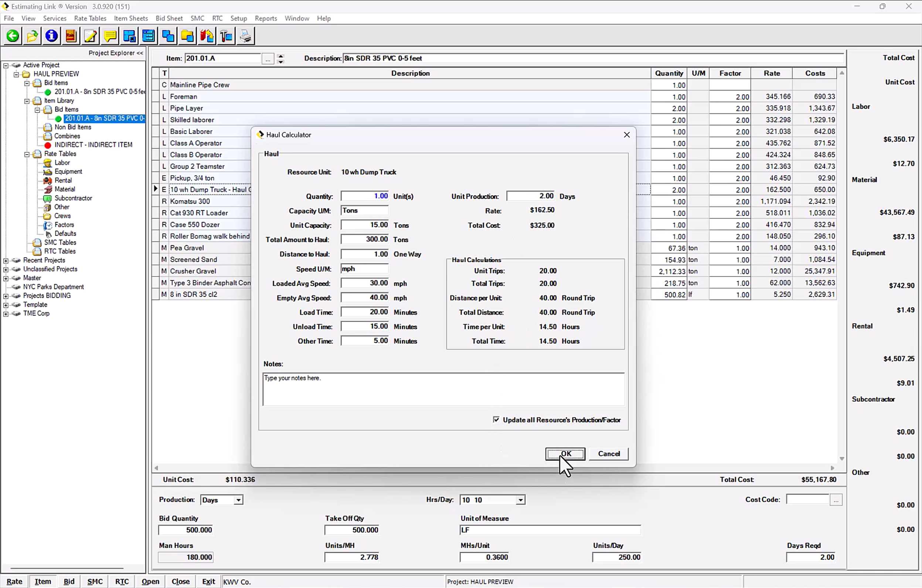The image size is (922, 588).
Task: Click the item number up stepper arrow
Action: coord(280,56)
